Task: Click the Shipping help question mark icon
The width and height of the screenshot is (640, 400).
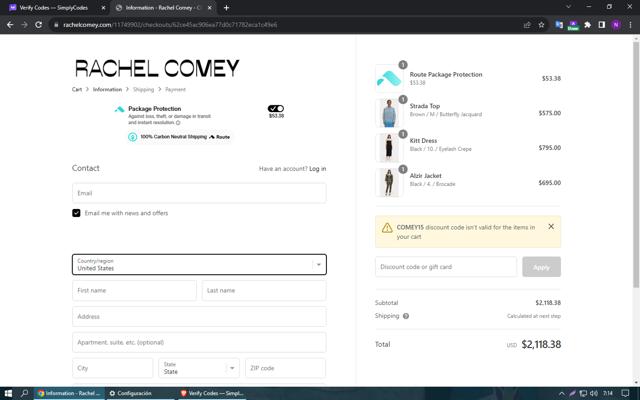Action: (406, 316)
